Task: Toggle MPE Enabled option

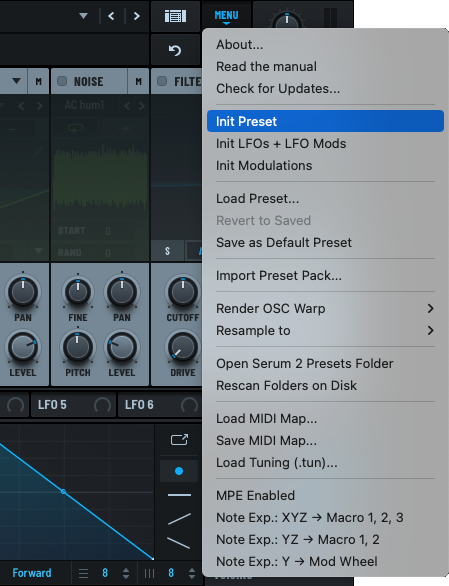Action: tap(325, 496)
